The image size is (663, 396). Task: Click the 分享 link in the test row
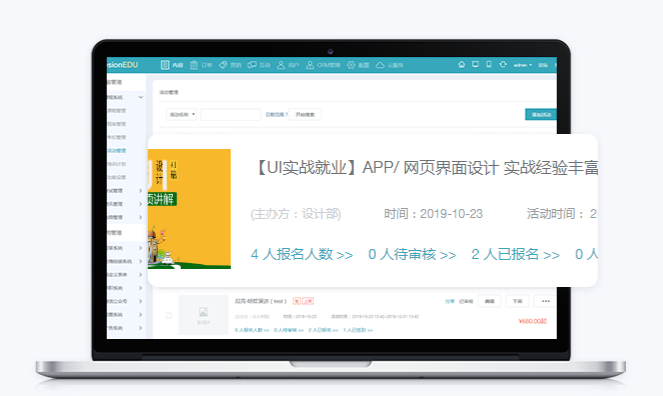(449, 301)
